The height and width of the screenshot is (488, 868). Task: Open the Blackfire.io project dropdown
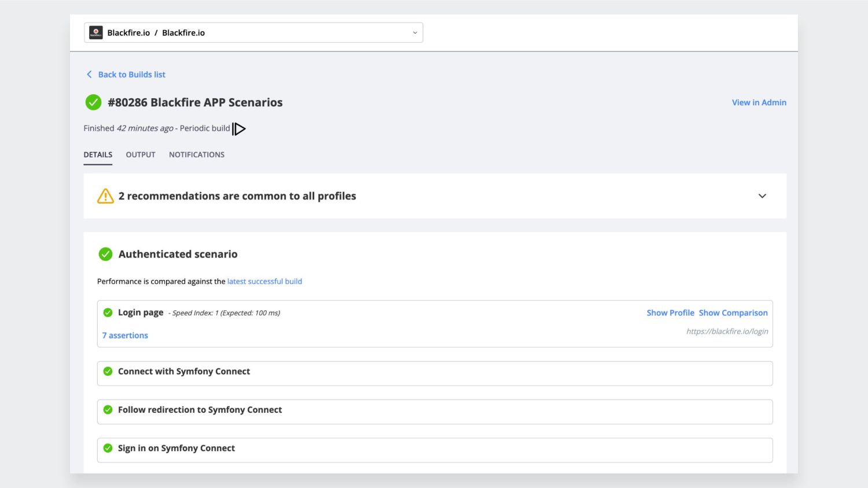[x=253, y=32]
